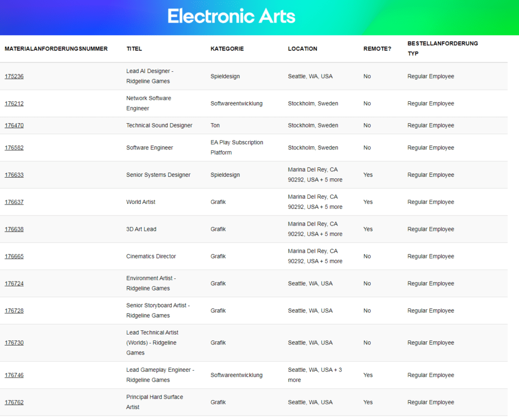Click Regular Employee in row 176730
The width and height of the screenshot is (519, 420).
coord(430,342)
